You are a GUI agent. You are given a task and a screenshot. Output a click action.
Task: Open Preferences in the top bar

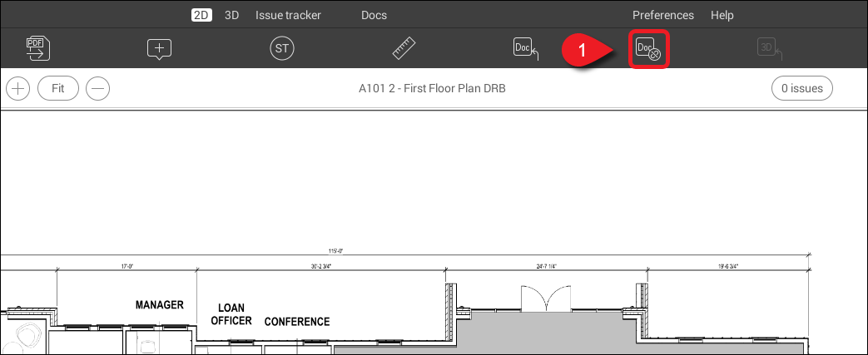662,15
